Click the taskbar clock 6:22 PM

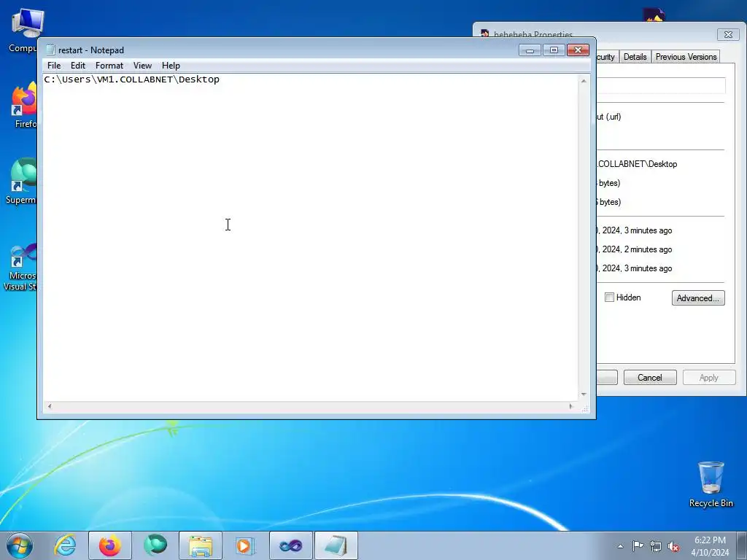tap(710, 546)
